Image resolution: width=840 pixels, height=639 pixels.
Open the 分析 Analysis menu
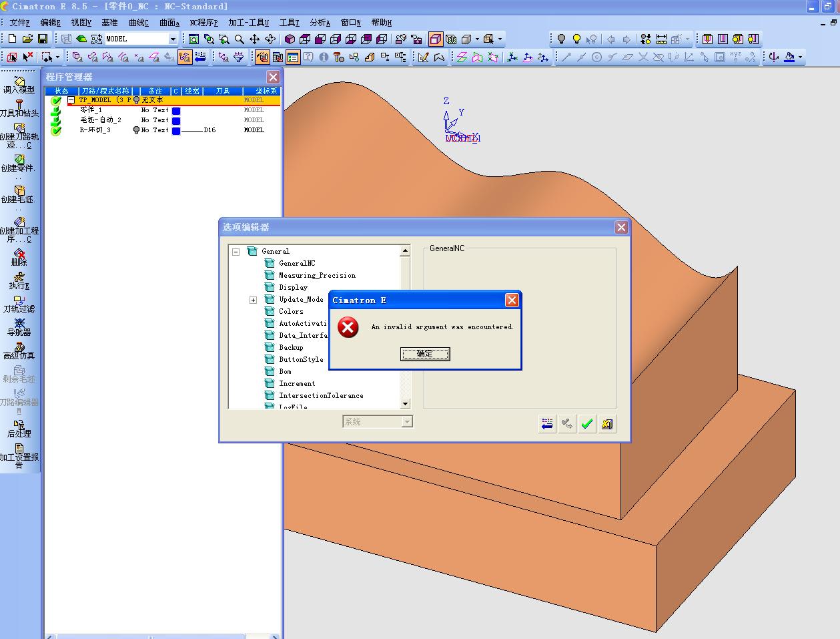tap(320, 23)
